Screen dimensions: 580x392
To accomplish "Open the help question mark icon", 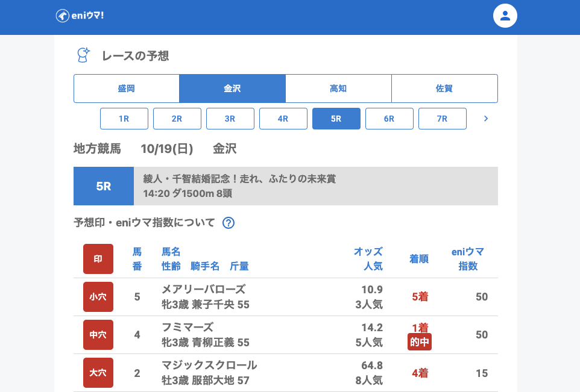I will (x=229, y=223).
